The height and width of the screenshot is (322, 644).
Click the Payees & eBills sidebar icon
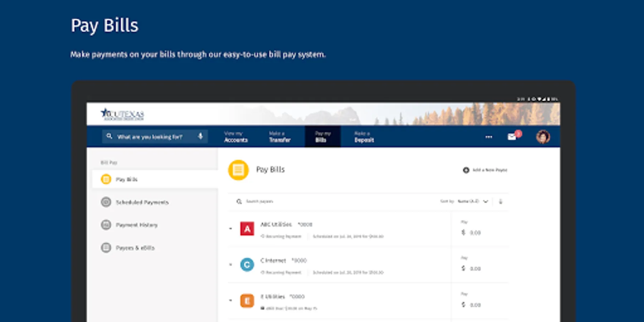click(x=106, y=248)
